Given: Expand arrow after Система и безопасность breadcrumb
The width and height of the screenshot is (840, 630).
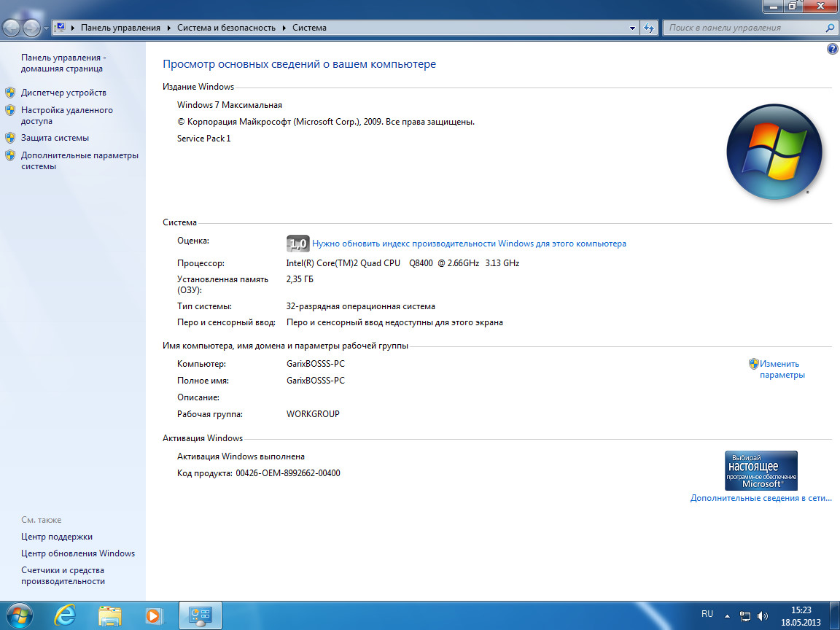Looking at the screenshot, I should [284, 28].
